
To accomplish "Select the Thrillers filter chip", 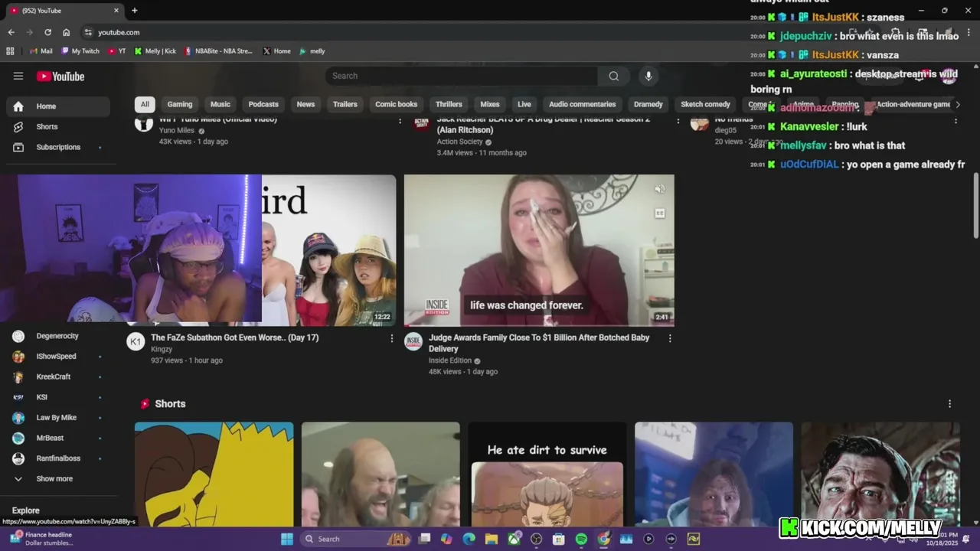I will (449, 104).
